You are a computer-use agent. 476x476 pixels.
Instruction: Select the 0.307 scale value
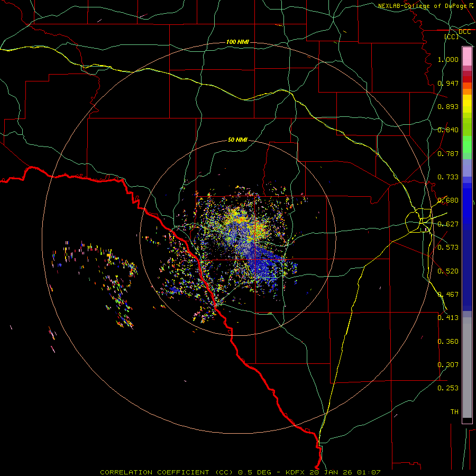(448, 365)
